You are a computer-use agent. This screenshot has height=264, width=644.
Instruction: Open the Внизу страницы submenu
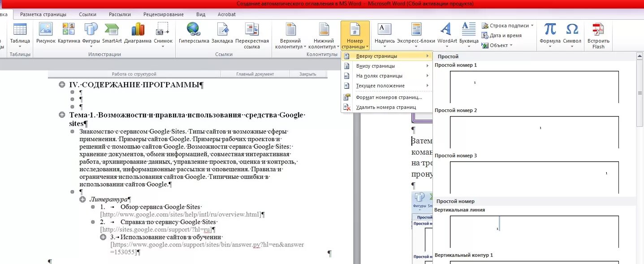(387, 66)
